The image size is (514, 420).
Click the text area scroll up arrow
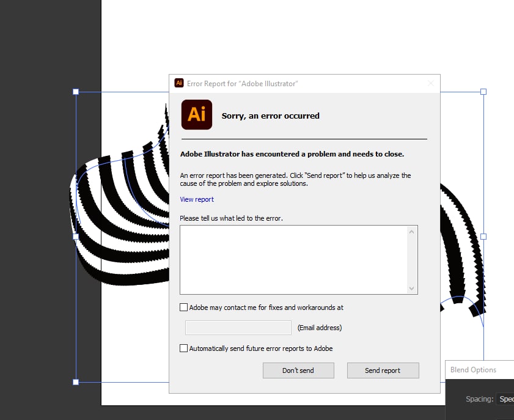coord(412,232)
